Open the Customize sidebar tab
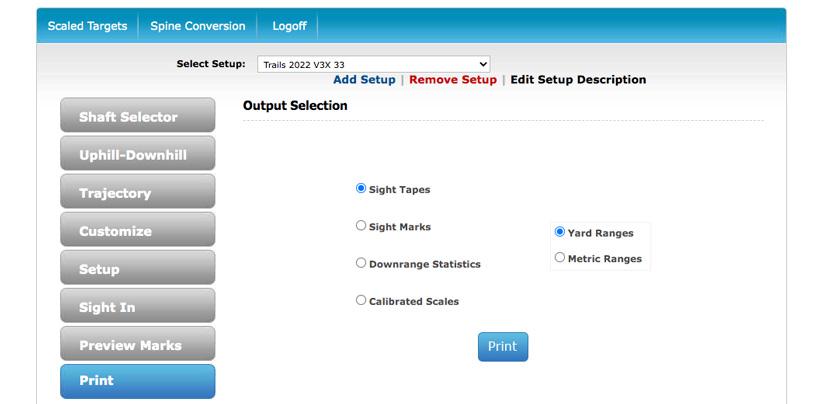Screen dimensions: 820x404 pyautogui.click(x=137, y=230)
